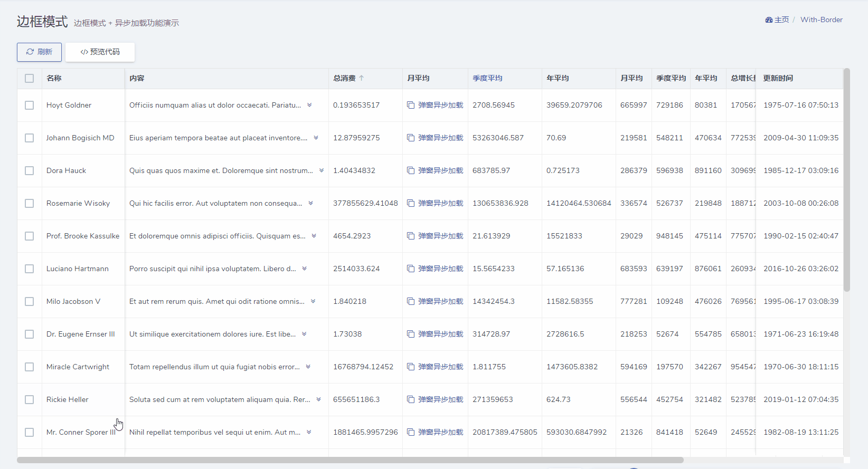
Task: Sort by the 季度平均 column header link
Action: coord(487,78)
